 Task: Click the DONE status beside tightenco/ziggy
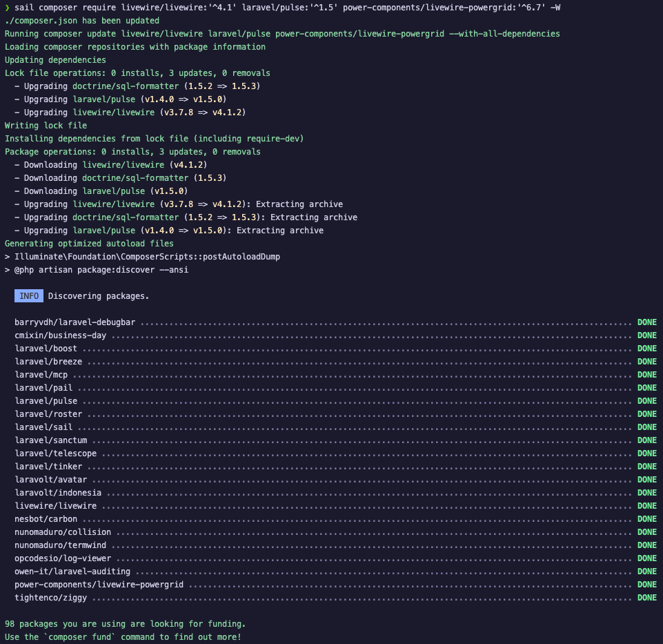click(646, 598)
